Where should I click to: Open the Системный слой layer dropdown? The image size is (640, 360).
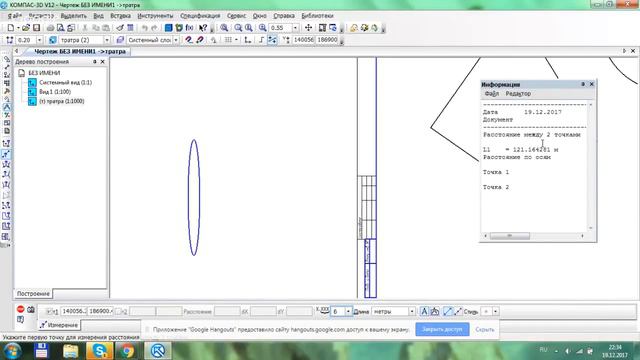[176, 40]
